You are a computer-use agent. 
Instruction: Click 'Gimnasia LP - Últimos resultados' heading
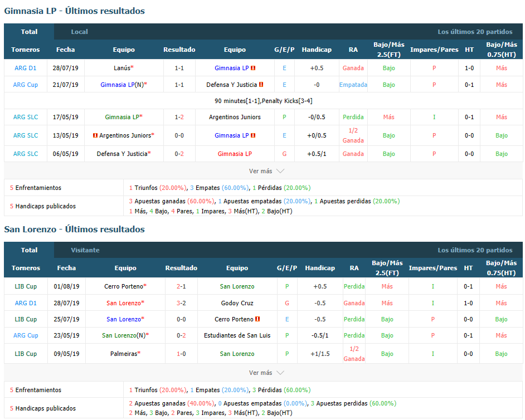point(74,11)
